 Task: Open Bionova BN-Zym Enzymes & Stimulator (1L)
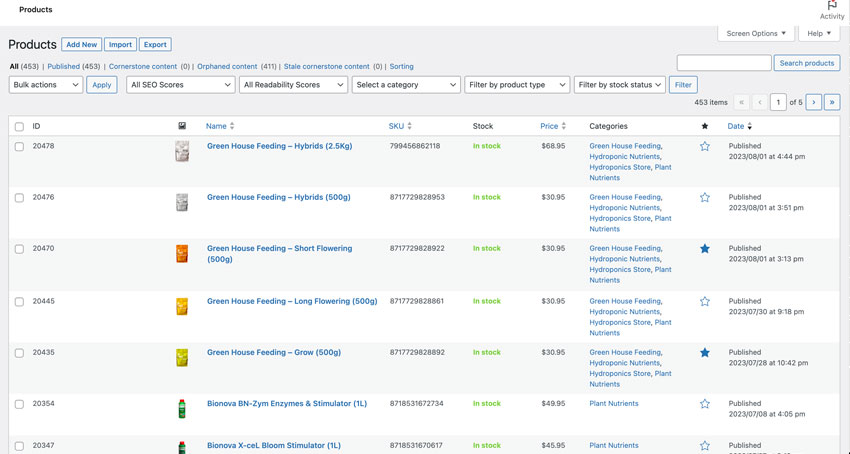pos(287,404)
